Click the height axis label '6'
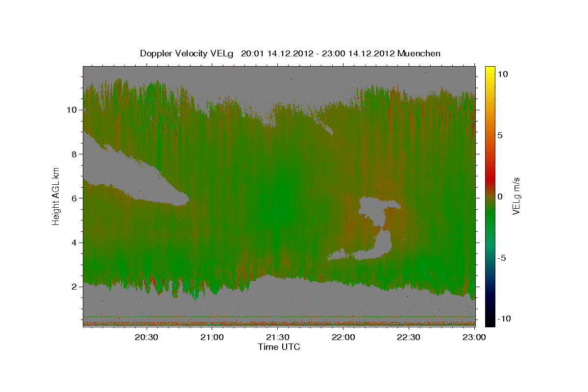 pyautogui.click(x=75, y=198)
